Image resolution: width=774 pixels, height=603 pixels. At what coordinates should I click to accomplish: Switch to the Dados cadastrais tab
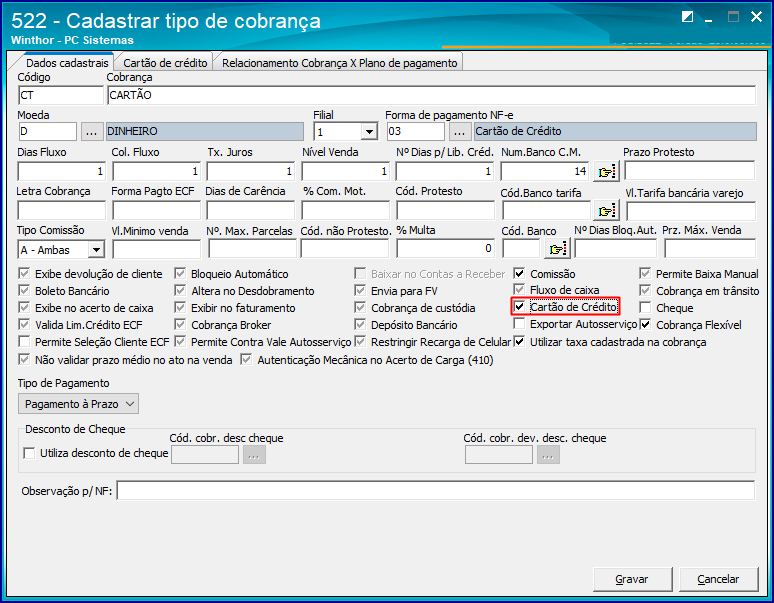pyautogui.click(x=67, y=63)
